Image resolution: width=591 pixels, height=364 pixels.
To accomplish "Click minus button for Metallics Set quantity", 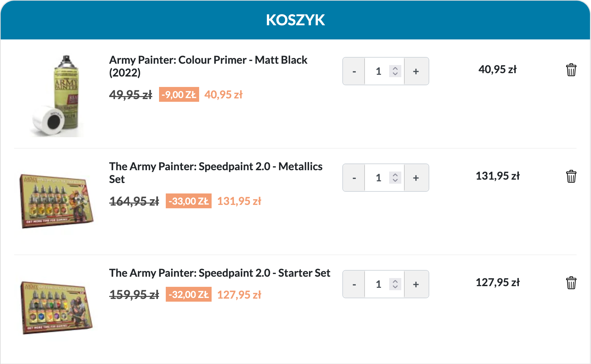I will (x=354, y=178).
